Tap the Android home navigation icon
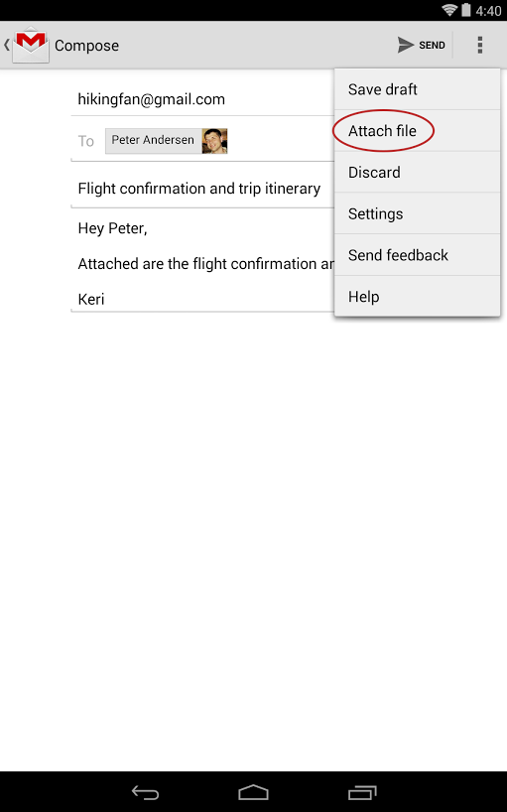This screenshot has width=507, height=812. click(x=254, y=792)
